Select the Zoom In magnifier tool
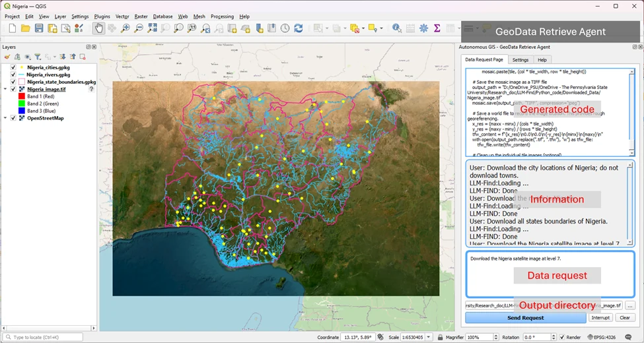Viewport: 644px width, 343px height. [x=125, y=28]
